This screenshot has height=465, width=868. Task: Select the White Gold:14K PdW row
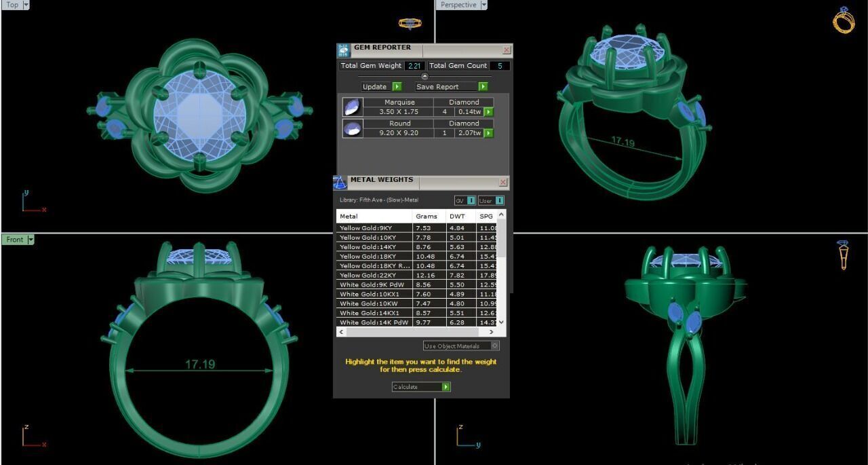(417, 322)
